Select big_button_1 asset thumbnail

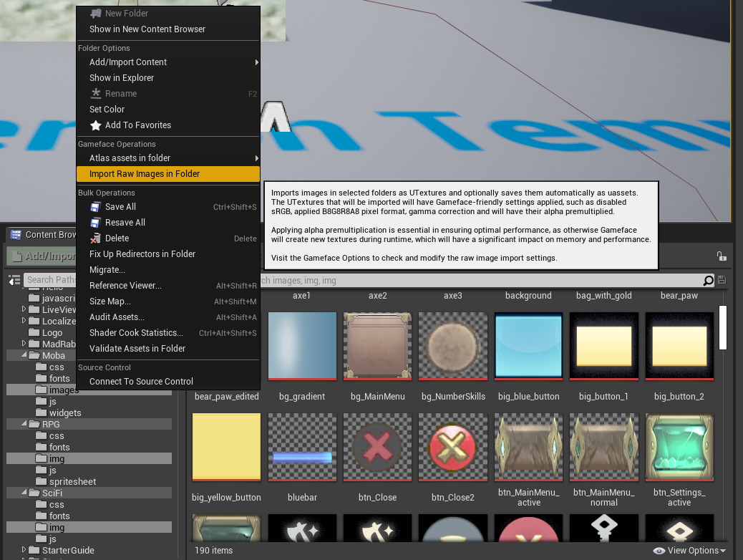click(x=603, y=346)
